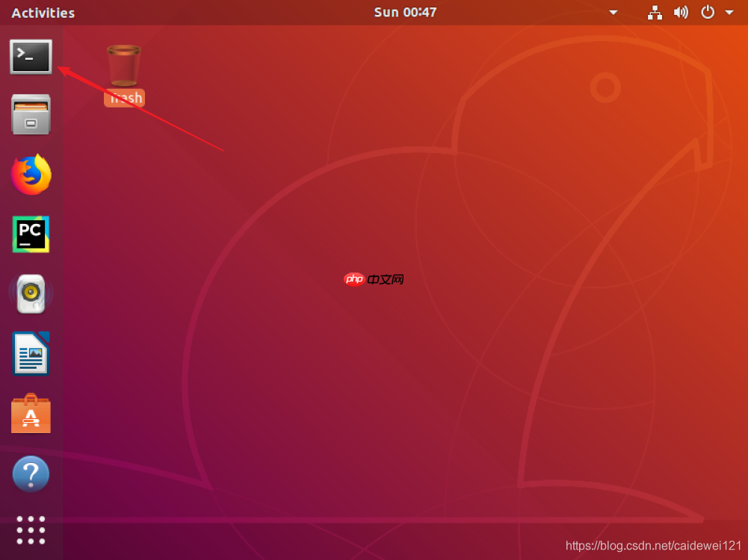Open Ubuntu Software store
The image size is (748, 560).
pyautogui.click(x=31, y=413)
